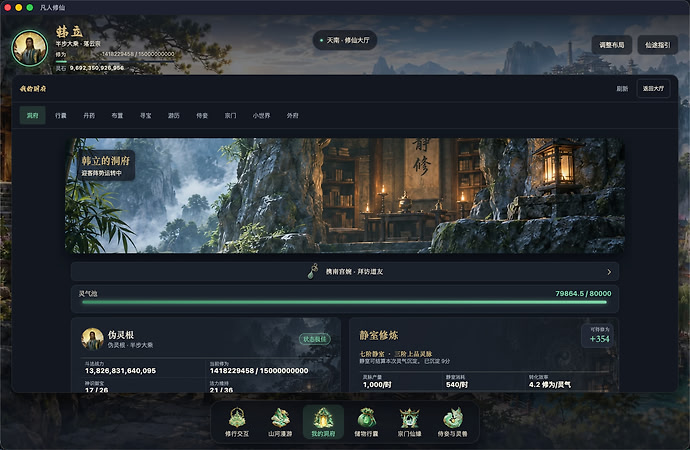Click the 韩立的洞府 cave banner image
The image size is (690, 450).
tap(345, 196)
